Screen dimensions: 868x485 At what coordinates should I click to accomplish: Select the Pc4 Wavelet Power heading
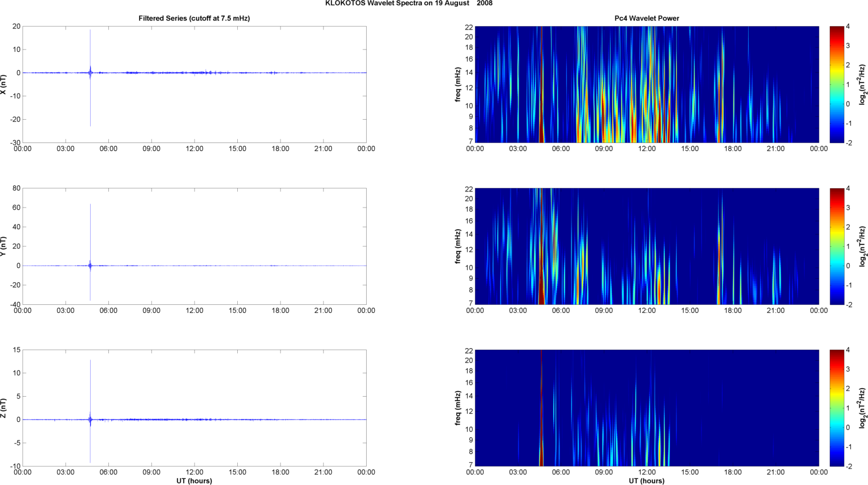(x=646, y=18)
